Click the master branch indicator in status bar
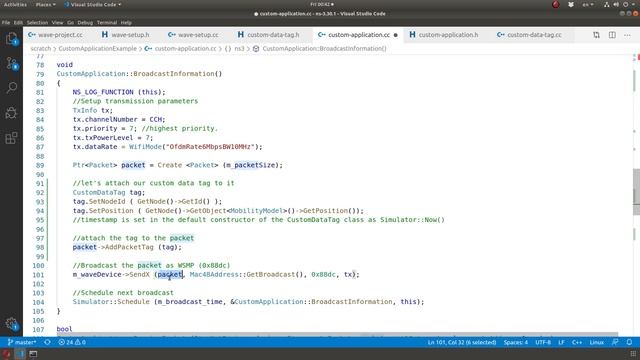640x360 pixels. [22, 342]
